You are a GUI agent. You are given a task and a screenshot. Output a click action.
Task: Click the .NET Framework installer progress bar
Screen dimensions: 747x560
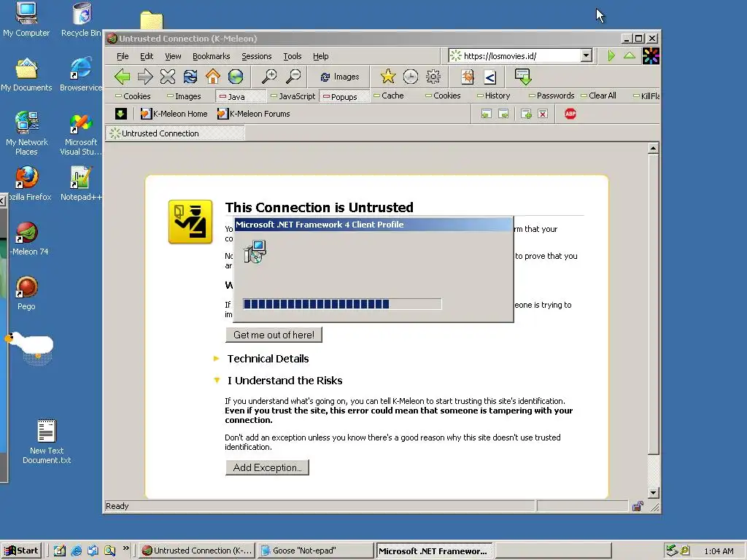[342, 304]
